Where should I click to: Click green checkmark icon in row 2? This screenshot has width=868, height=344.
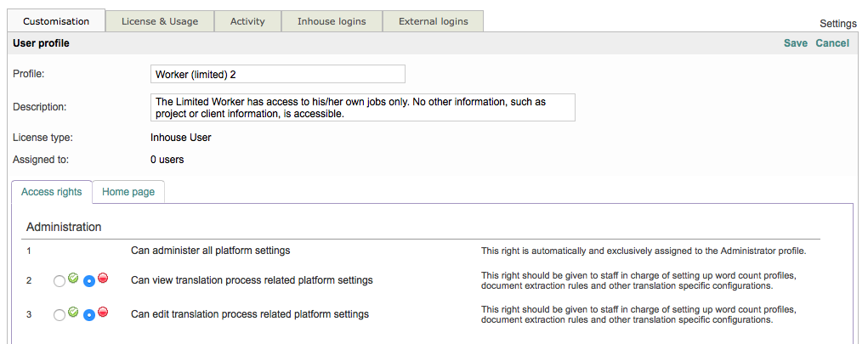pos(73,278)
